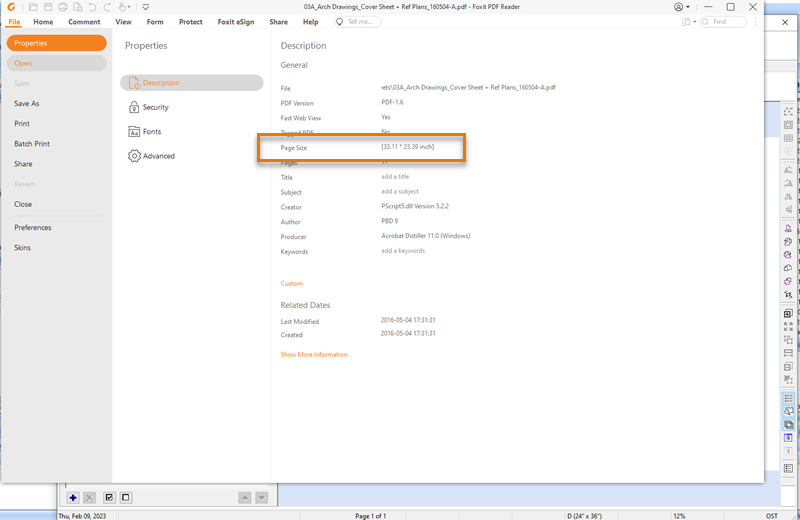This screenshot has height=520, width=800.
Task: Click the PDF version value PDF-1.6
Action: (392, 102)
